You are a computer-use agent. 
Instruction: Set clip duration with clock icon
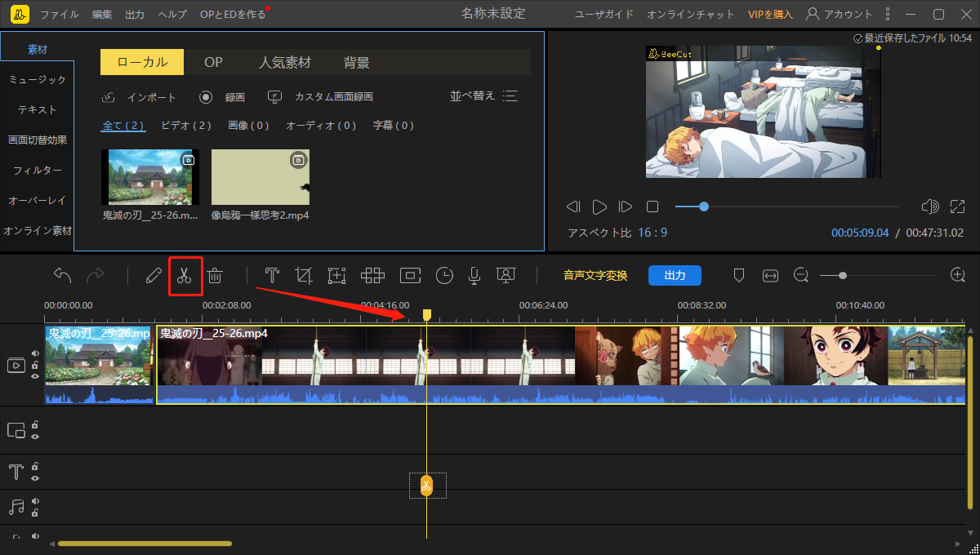pos(444,276)
